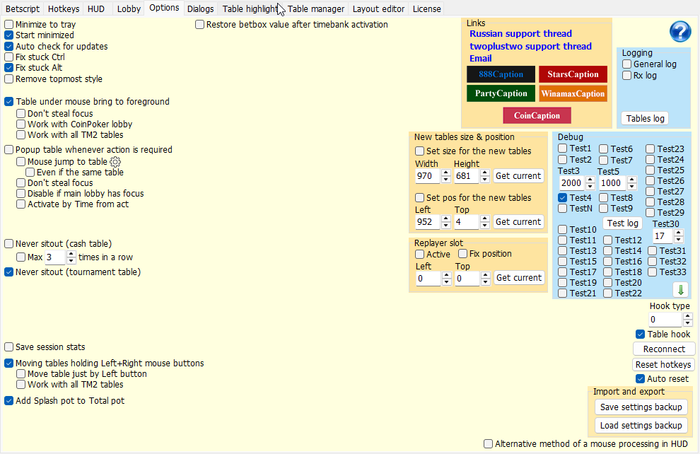Decrease Test5 value with down arrow

[632, 186]
